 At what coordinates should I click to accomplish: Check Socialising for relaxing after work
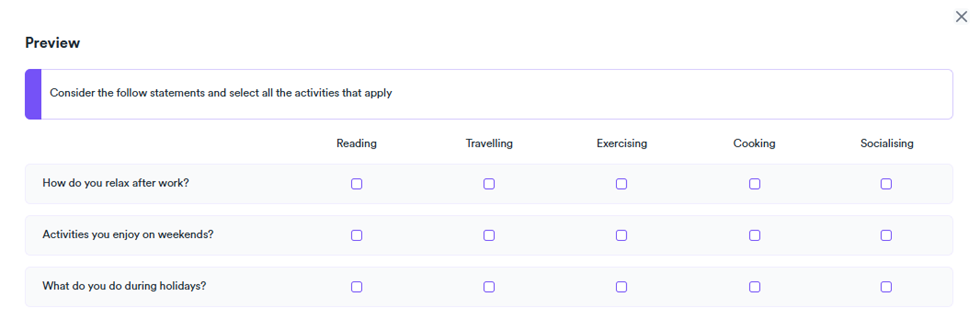pyautogui.click(x=886, y=184)
